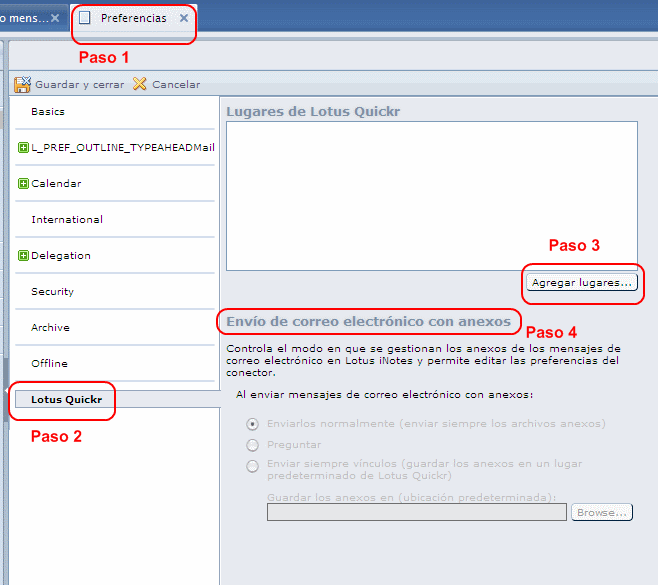Select Enviarlos normalmente radio option
Screen dimensions: 658x585
point(252,424)
